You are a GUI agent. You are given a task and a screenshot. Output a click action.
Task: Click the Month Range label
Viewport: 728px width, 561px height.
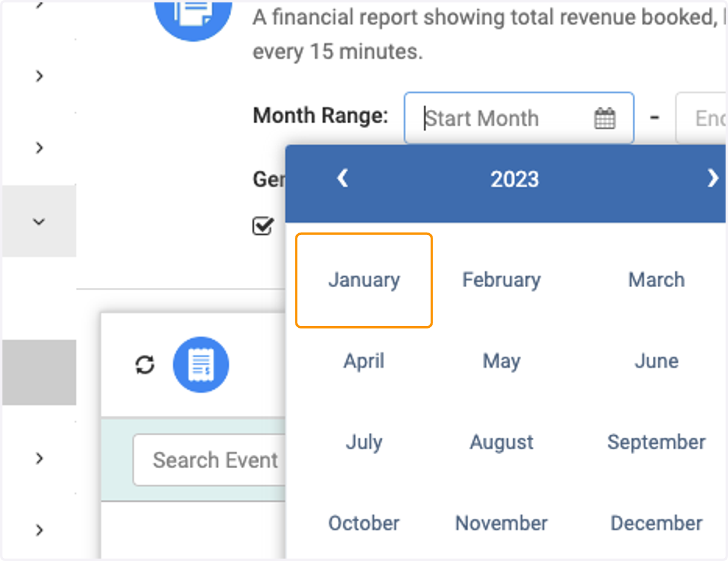[320, 115]
